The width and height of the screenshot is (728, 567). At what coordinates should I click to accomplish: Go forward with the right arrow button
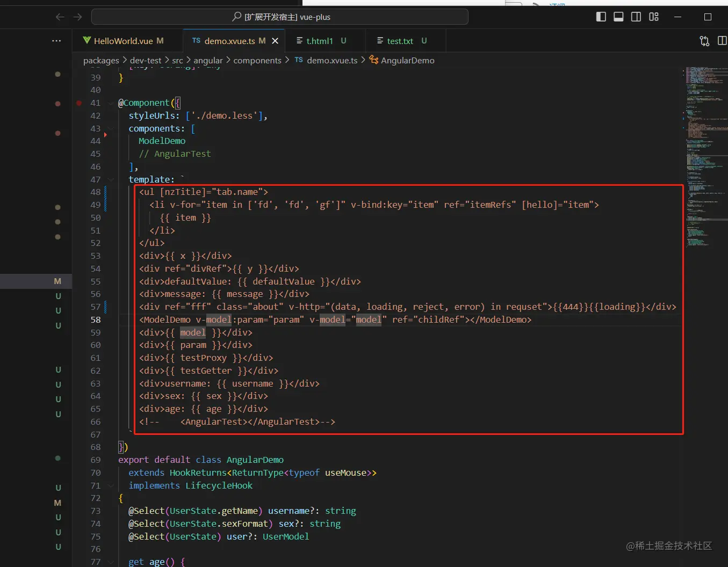click(78, 17)
